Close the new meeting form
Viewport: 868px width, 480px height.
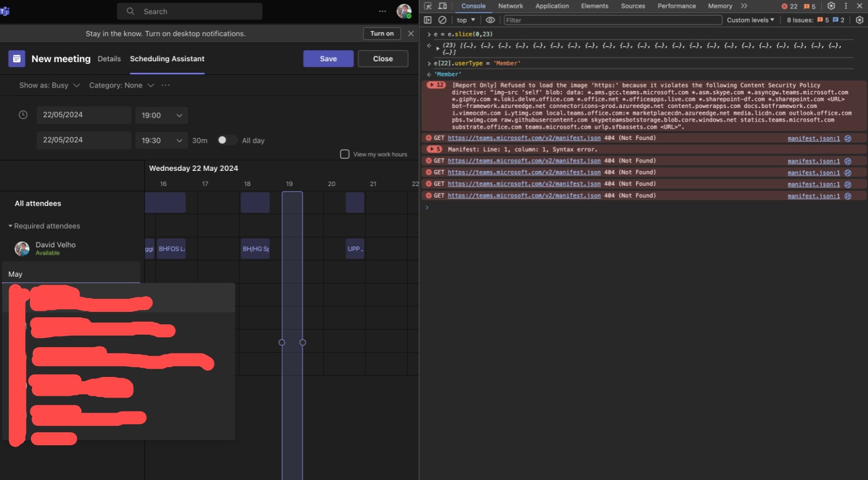383,59
